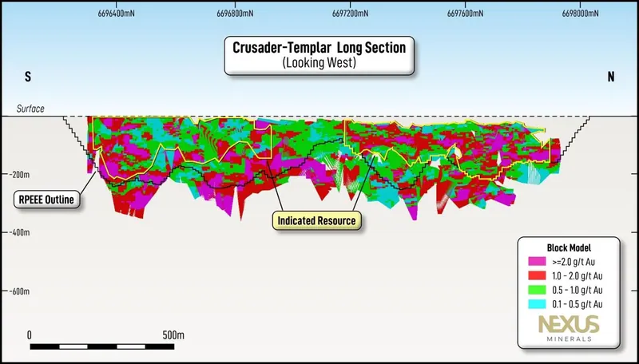This screenshot has width=639, height=364.
Task: Click the scale bar's 500m label
Action: 173,335
